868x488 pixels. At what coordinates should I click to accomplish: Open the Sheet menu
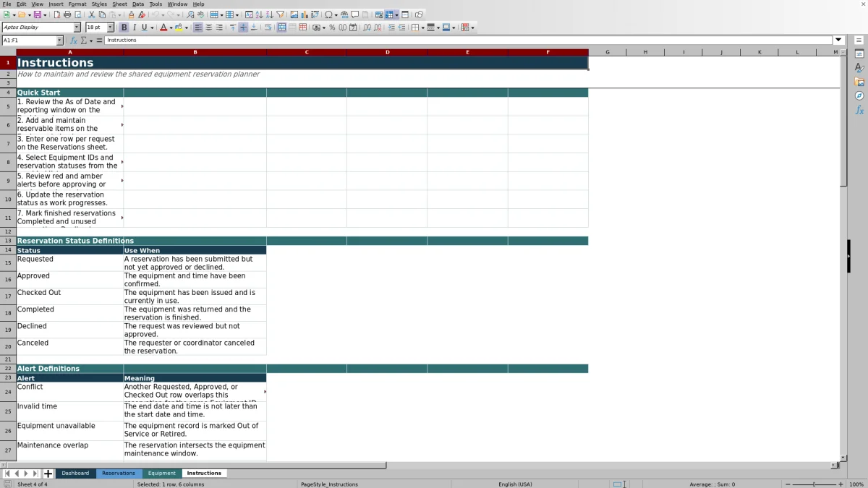[x=119, y=4]
